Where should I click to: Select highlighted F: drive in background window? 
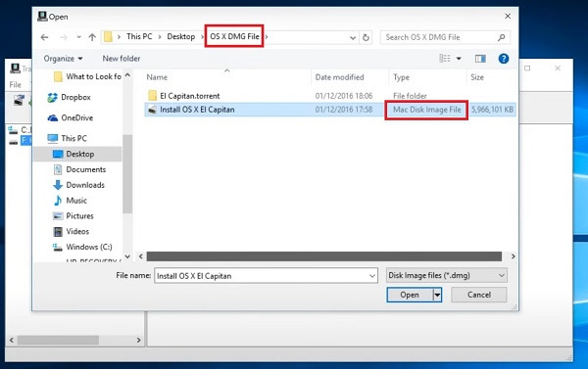[x=20, y=141]
